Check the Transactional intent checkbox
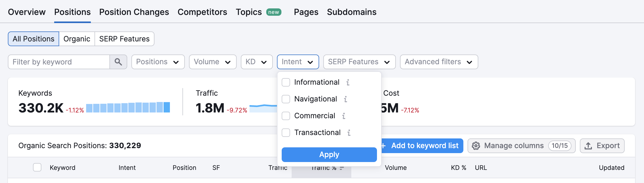The image size is (644, 183). pyautogui.click(x=286, y=133)
